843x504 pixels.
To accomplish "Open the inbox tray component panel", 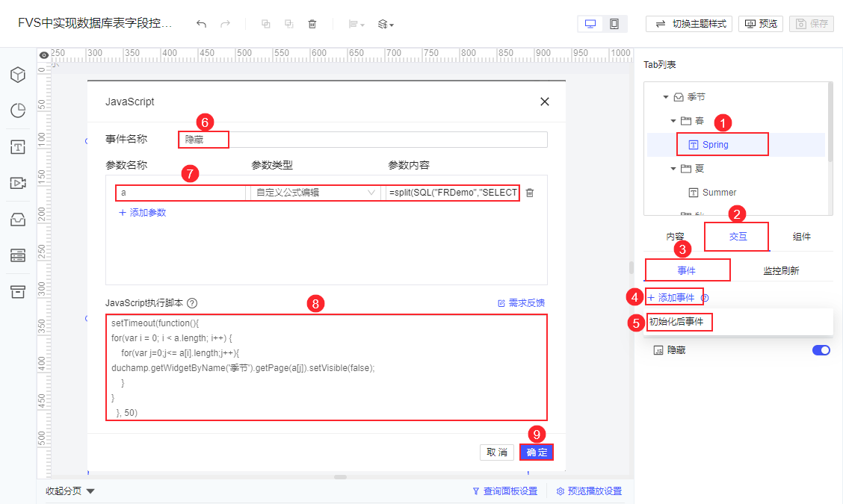I will [18, 220].
